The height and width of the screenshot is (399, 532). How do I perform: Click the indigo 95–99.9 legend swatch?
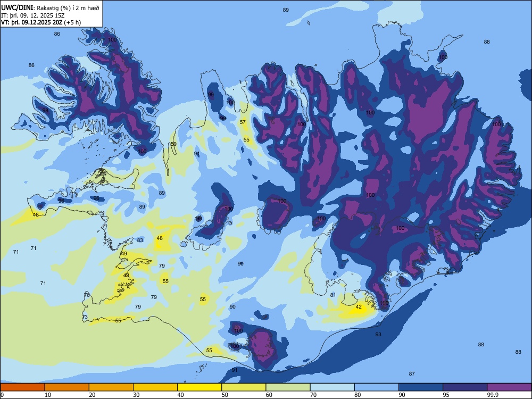point(465,387)
